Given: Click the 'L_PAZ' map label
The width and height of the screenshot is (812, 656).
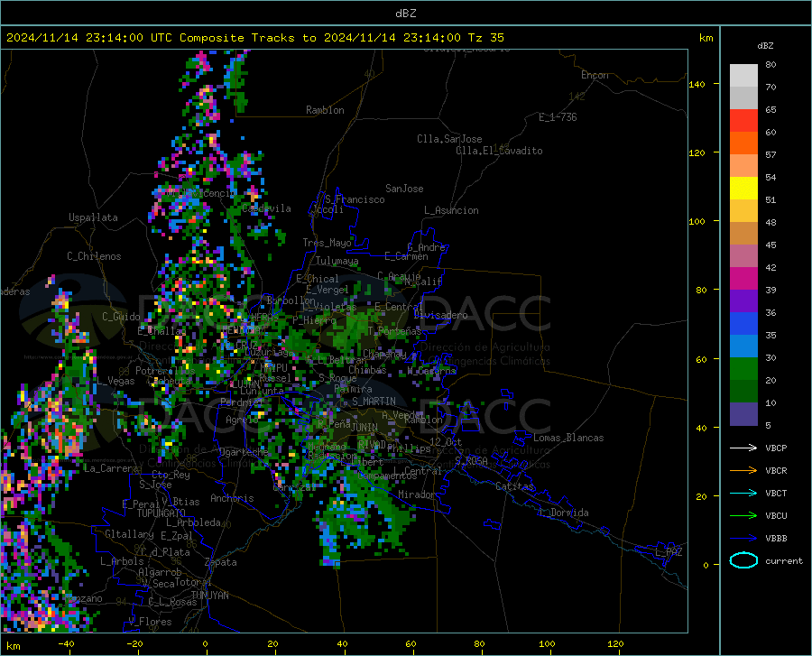Looking at the screenshot, I should (x=669, y=552).
